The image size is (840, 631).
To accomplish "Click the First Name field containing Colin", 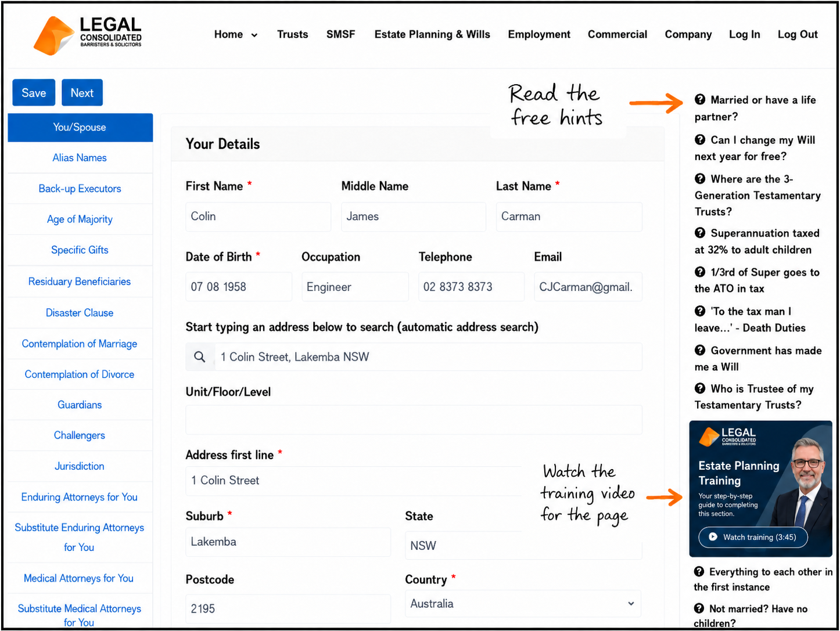I will [x=258, y=217].
